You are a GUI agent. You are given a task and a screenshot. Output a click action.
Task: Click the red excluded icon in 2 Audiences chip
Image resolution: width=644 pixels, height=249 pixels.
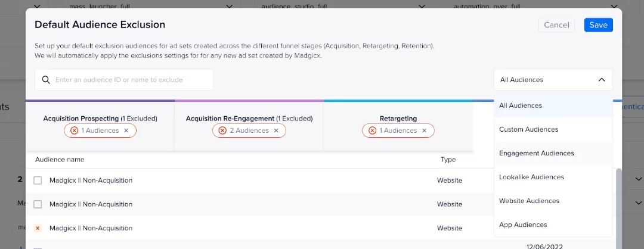[222, 130]
